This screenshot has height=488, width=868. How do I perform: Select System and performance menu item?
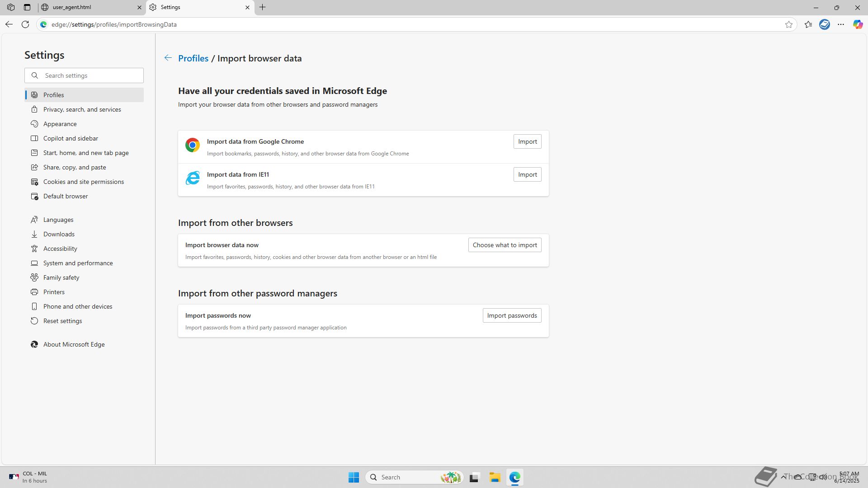tap(78, 263)
